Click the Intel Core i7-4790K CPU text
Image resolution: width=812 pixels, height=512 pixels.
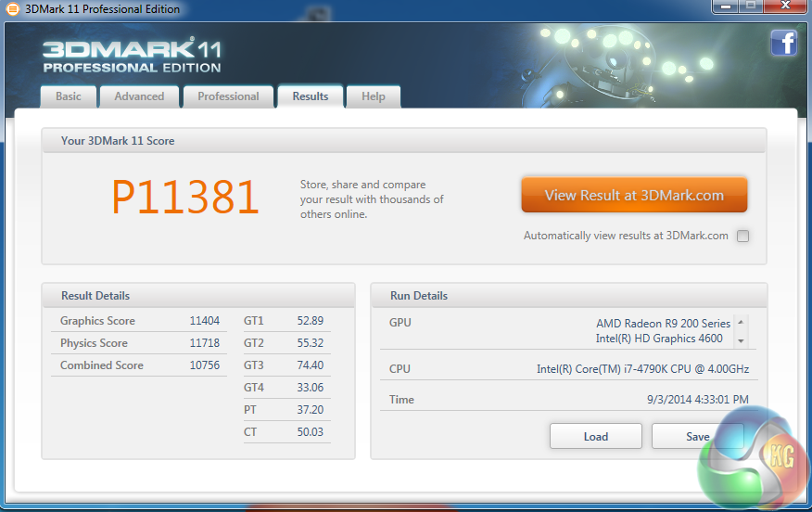[642, 369]
